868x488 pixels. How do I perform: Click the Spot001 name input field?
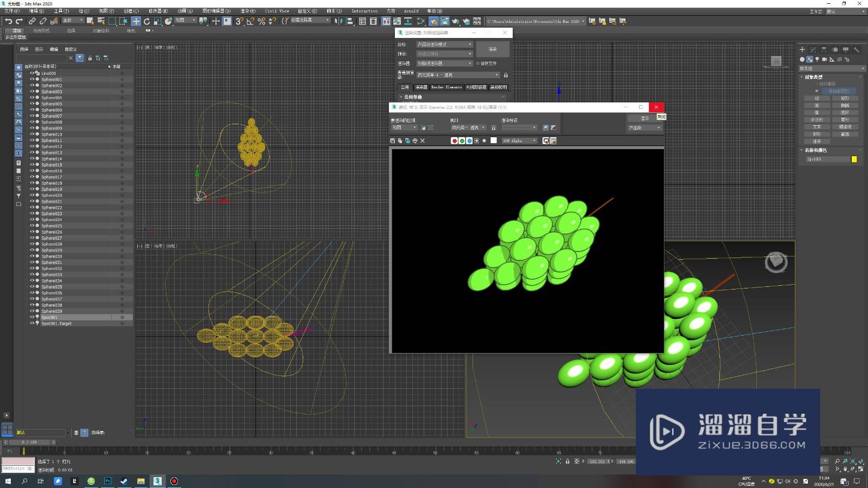pos(827,159)
